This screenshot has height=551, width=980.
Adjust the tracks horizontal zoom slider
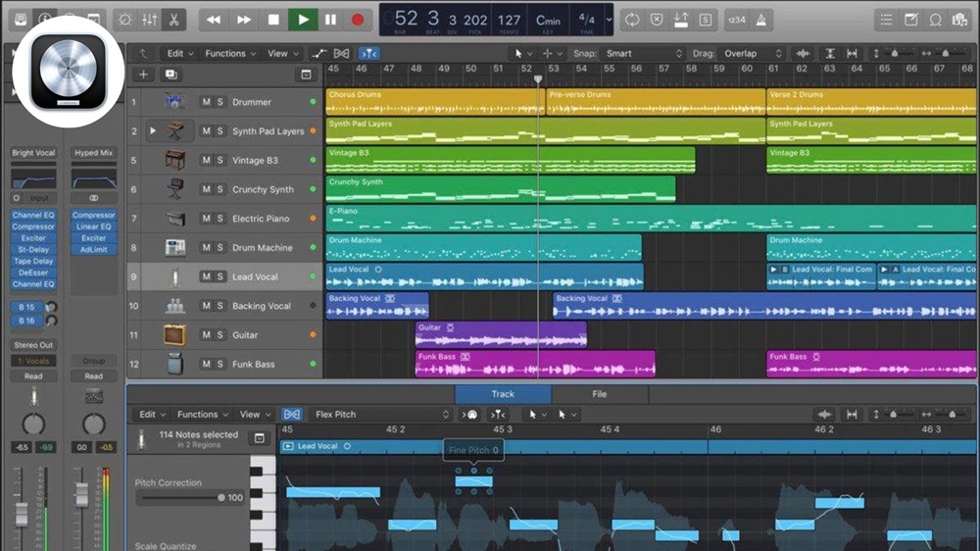(946, 53)
